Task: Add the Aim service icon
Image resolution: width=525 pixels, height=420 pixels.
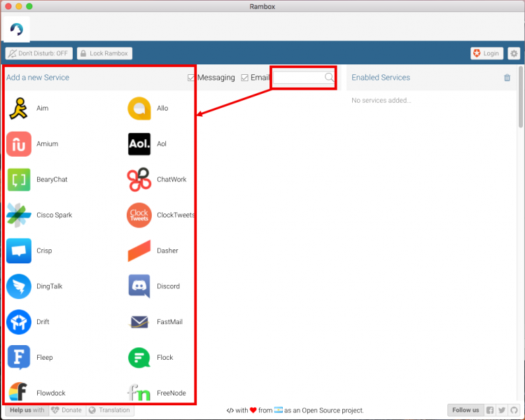Action: [18, 108]
